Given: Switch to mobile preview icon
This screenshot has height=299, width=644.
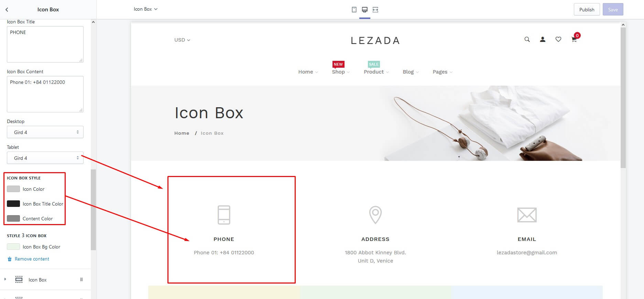Looking at the screenshot, I should (x=354, y=10).
